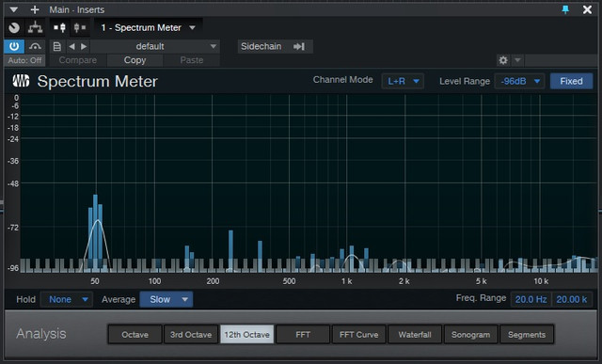The height and width of the screenshot is (364, 602).
Task: Open the Level Range -96dB dropdown
Action: pos(519,81)
